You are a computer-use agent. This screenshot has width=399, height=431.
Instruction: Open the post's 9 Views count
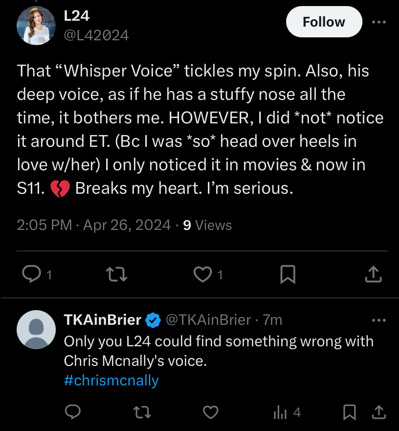pyautogui.click(x=207, y=225)
